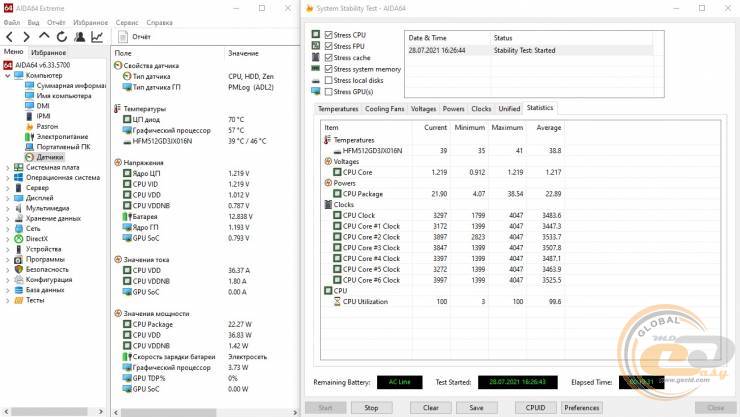
Task: Click the Up arrow toolbar icon
Action: click(44, 36)
